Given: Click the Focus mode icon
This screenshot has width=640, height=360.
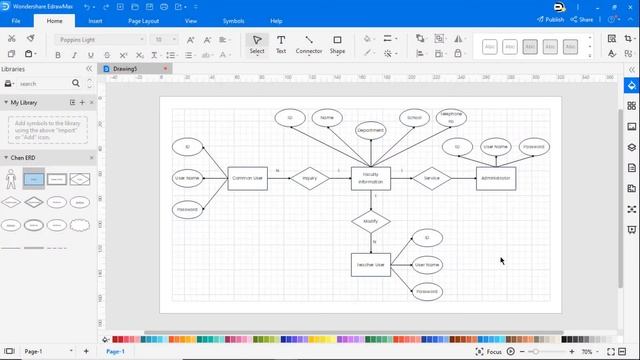Looking at the screenshot, I should [480, 351].
